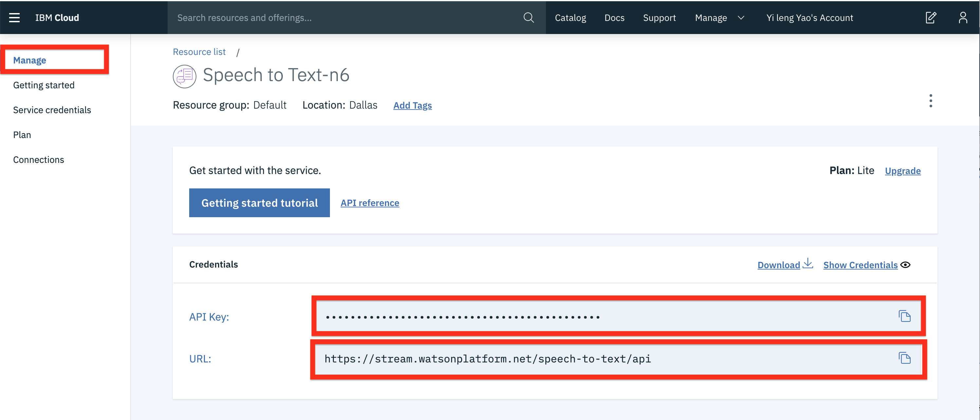Click Add Tags link
Viewport: 980px width, 420px height.
(412, 105)
